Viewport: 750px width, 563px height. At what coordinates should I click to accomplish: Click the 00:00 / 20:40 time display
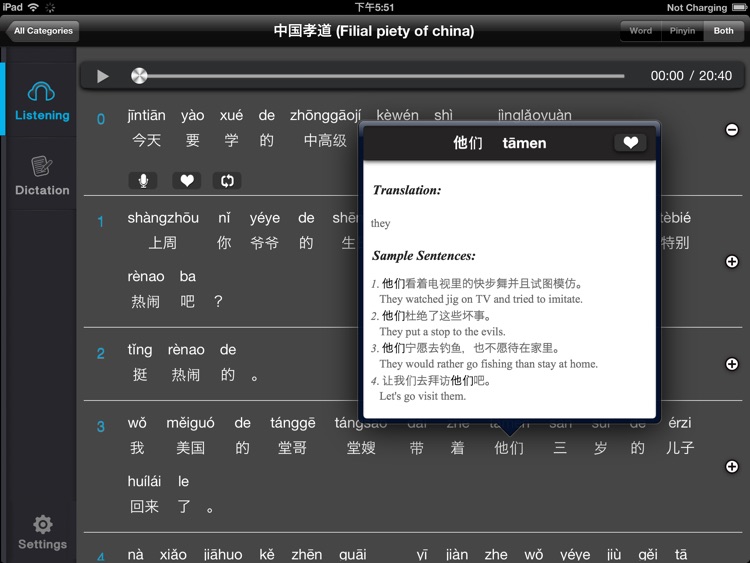pyautogui.click(x=691, y=76)
